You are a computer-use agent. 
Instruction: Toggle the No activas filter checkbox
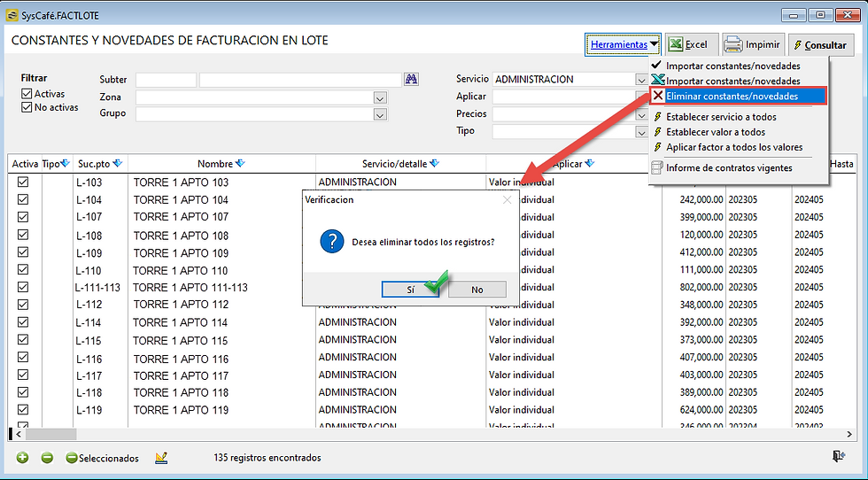27,107
